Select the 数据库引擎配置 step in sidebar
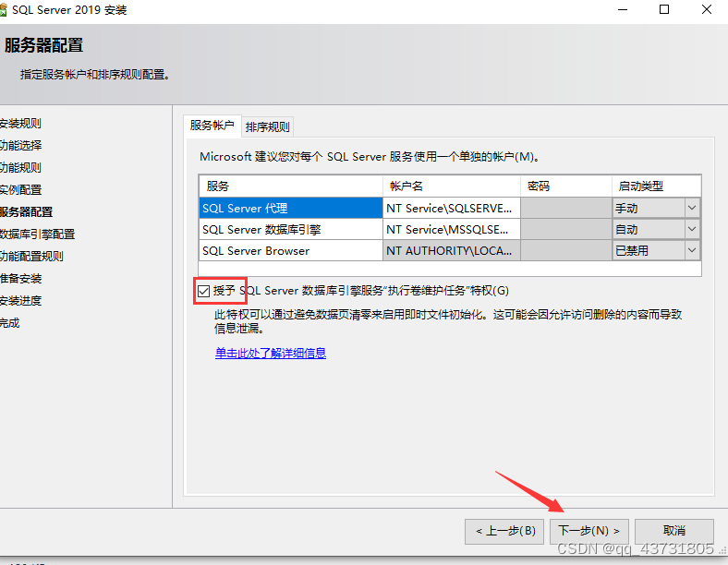 point(37,234)
